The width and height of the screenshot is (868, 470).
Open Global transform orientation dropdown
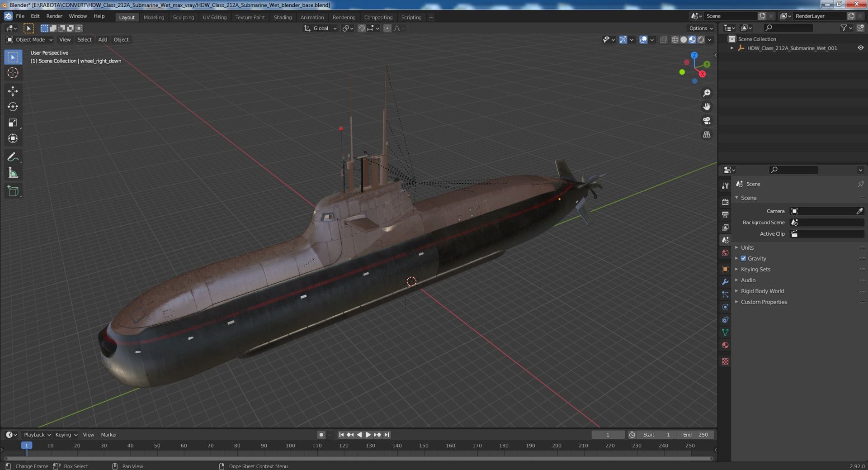point(320,28)
